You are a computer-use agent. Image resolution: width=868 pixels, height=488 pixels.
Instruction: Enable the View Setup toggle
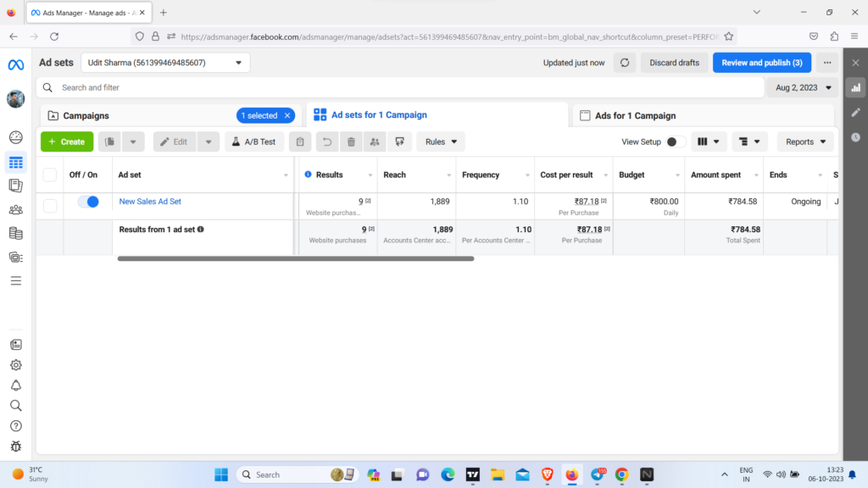pos(676,142)
